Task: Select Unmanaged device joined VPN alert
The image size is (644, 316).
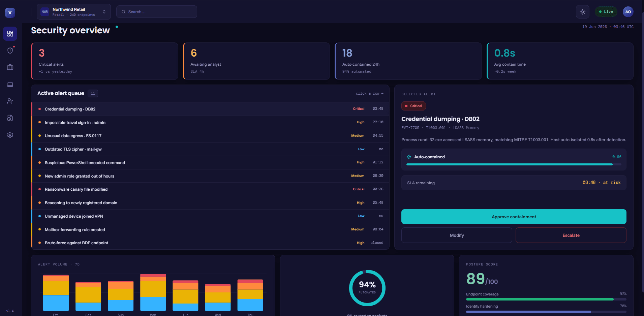Action: [210, 216]
